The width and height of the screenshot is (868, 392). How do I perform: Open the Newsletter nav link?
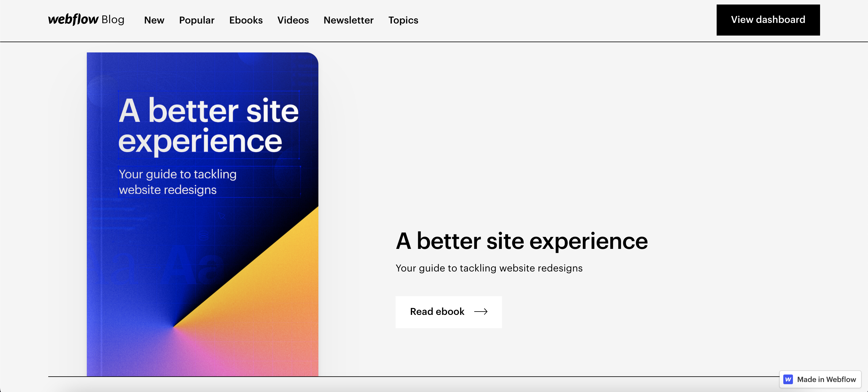click(x=348, y=20)
